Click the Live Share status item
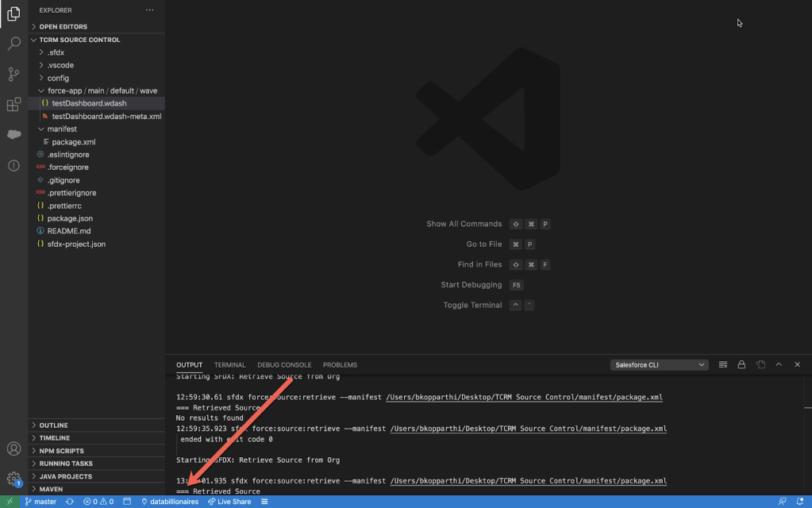The height and width of the screenshot is (508, 812). 229,502
